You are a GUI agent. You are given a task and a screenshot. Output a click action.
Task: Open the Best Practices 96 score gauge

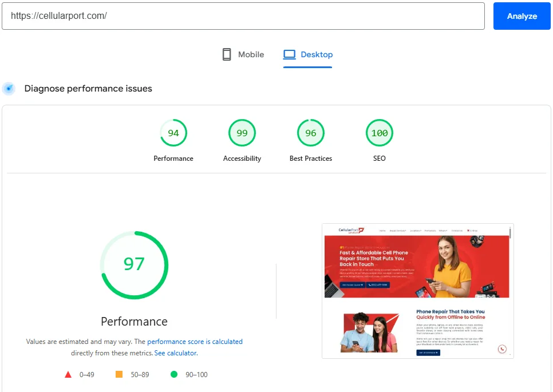coord(311,133)
